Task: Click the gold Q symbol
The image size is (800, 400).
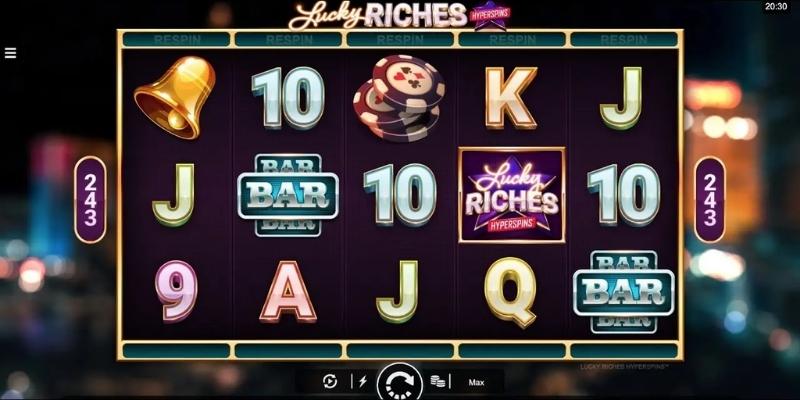Action: click(x=510, y=292)
